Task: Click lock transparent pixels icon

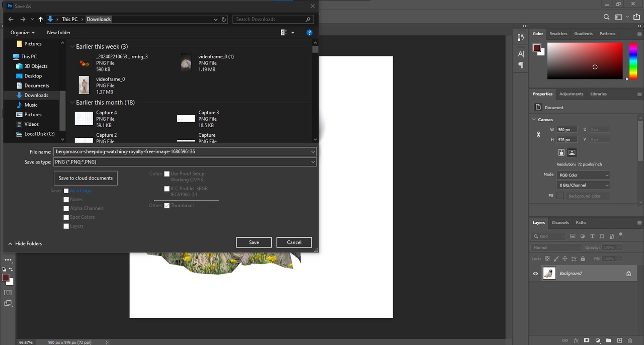Action: coord(547,258)
